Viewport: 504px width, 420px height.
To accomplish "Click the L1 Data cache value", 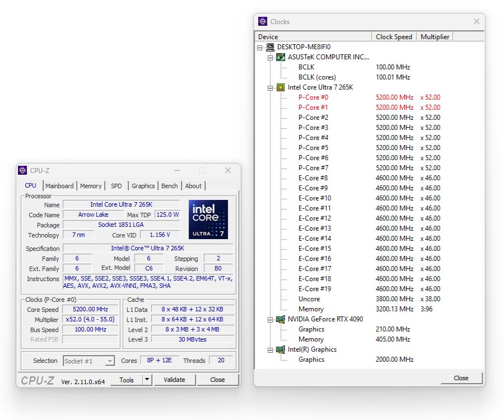I will 193,309.
